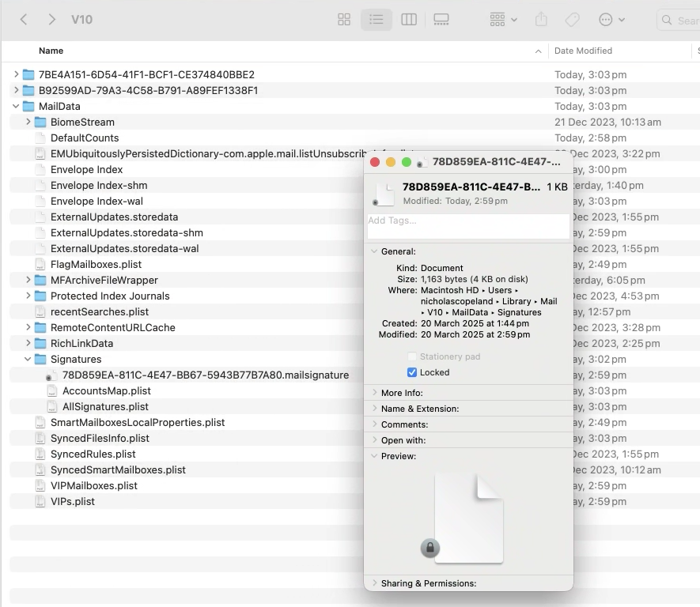This screenshot has width=700, height=607.
Task: Select the EMUbiquitouslyPersistedDictionary file
Action: click(x=209, y=154)
